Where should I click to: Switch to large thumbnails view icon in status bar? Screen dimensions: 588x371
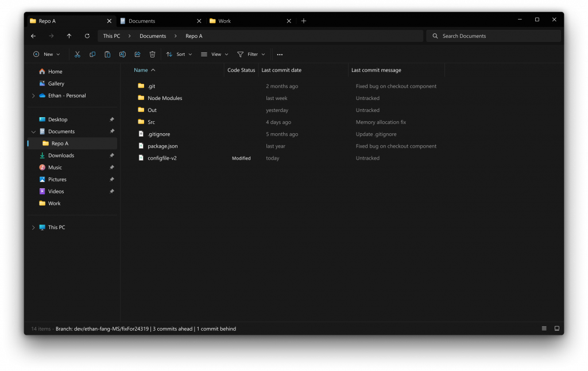557,329
